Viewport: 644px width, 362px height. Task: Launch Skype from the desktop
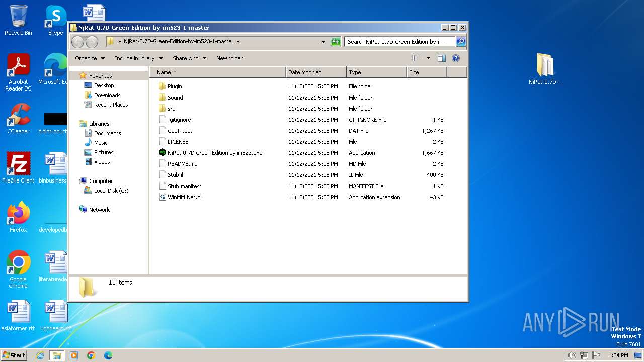(55, 20)
